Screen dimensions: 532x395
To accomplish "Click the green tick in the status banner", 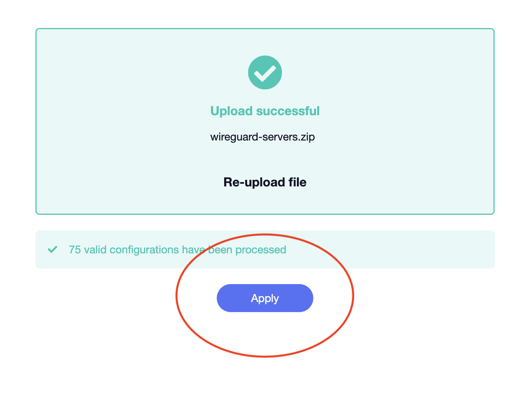I will [x=53, y=249].
